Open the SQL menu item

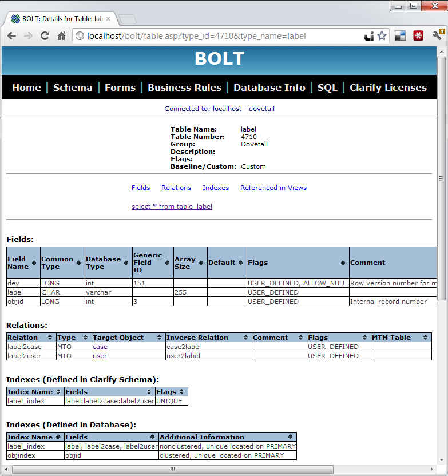(327, 88)
